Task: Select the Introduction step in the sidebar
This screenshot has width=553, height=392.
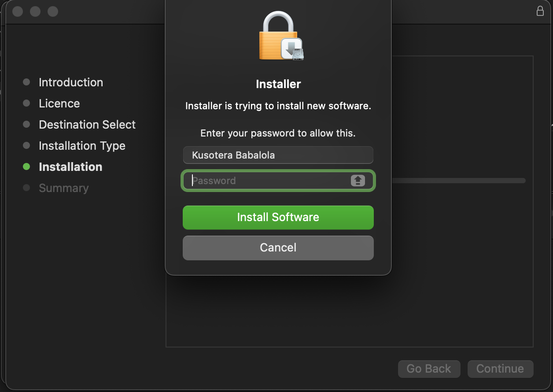Action: [x=71, y=82]
